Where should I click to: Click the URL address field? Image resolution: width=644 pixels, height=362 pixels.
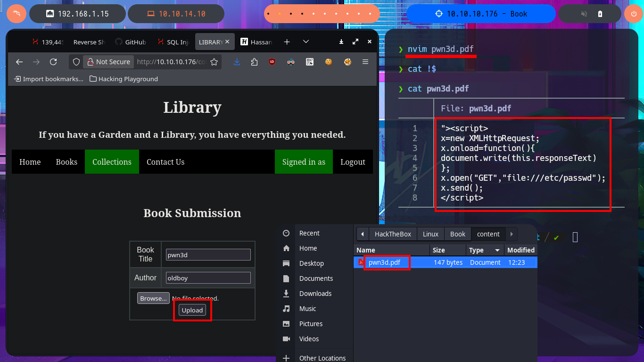pos(172,62)
